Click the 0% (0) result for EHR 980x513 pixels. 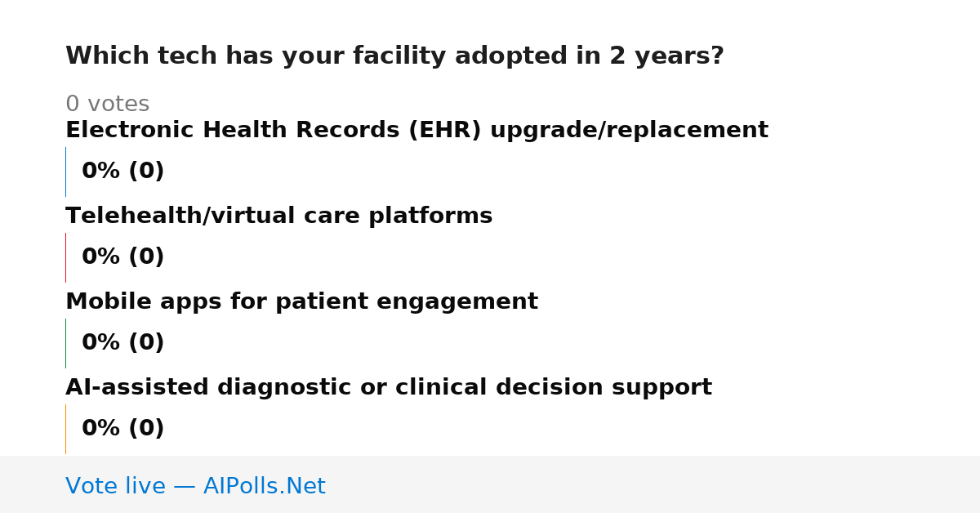122,172
